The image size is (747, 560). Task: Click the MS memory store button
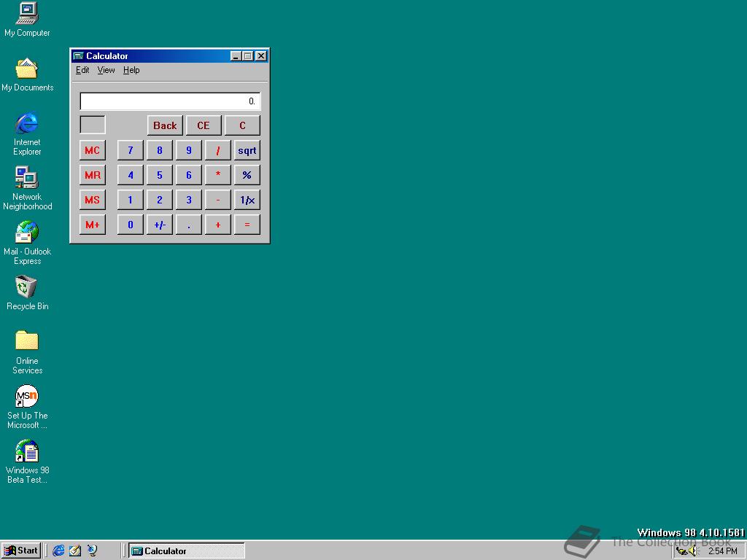pyautogui.click(x=93, y=200)
